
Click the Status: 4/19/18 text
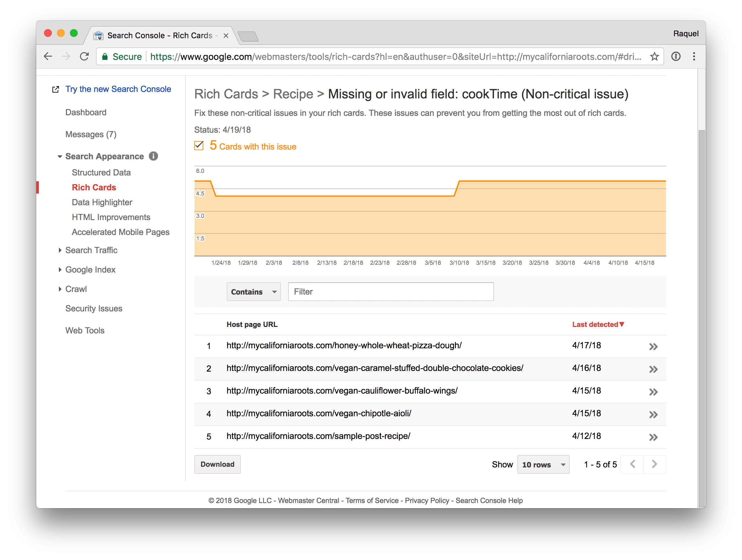coord(222,130)
